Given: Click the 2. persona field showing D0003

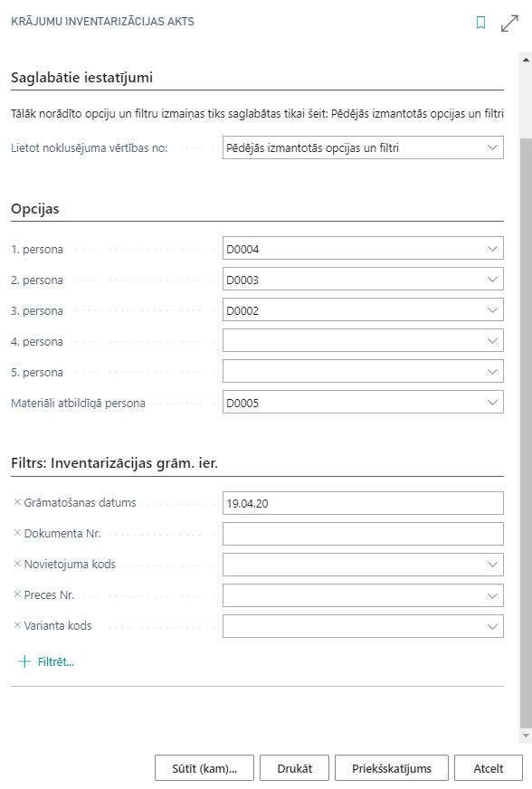Looking at the screenshot, I should 363,280.
